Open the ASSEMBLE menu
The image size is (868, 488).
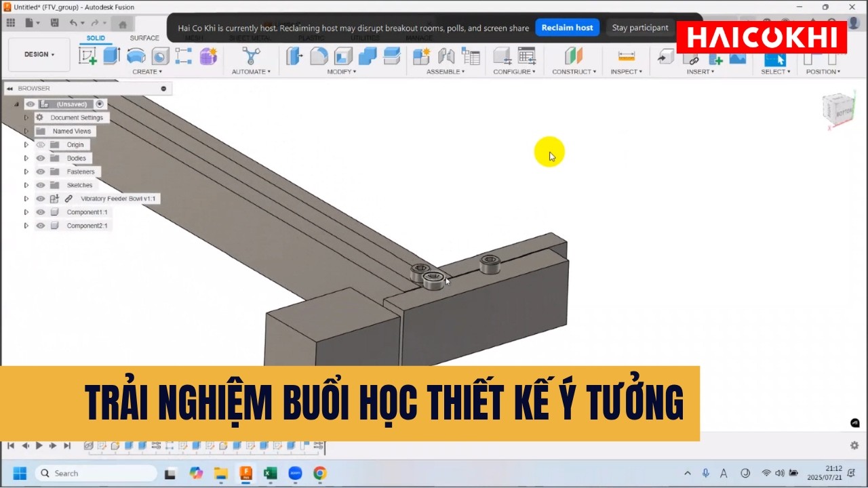[446, 72]
